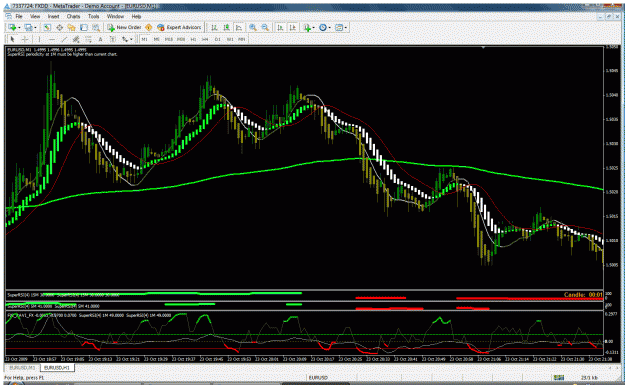The height and width of the screenshot is (385, 625).
Task: Click the Periods clock icon
Action: pyautogui.click(x=323, y=28)
